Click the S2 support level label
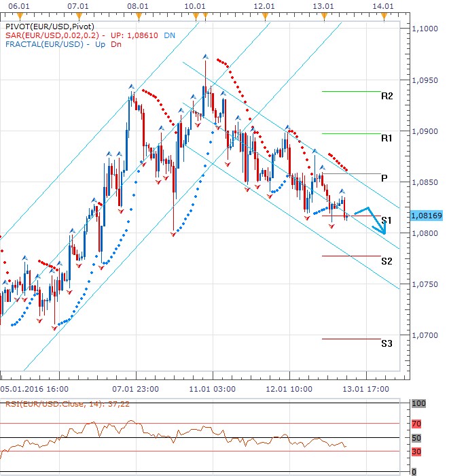 point(387,261)
